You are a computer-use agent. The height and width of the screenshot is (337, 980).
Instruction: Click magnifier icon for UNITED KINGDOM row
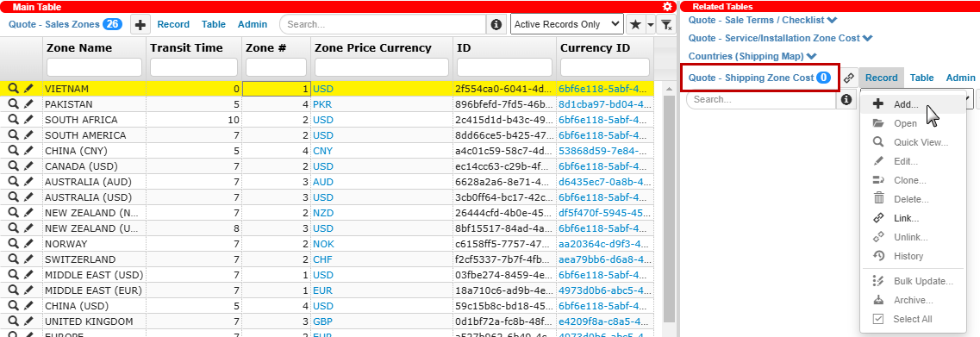click(x=13, y=321)
